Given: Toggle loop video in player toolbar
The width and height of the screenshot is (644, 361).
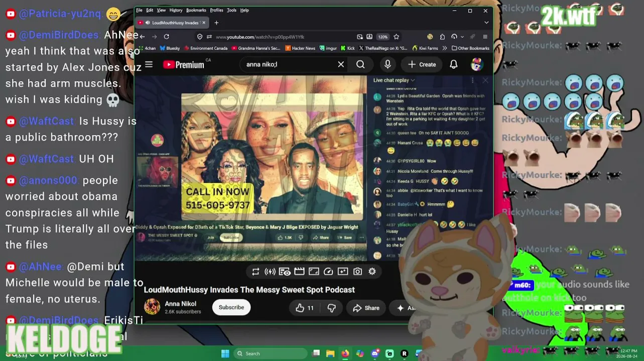Looking at the screenshot, I should pos(255,271).
